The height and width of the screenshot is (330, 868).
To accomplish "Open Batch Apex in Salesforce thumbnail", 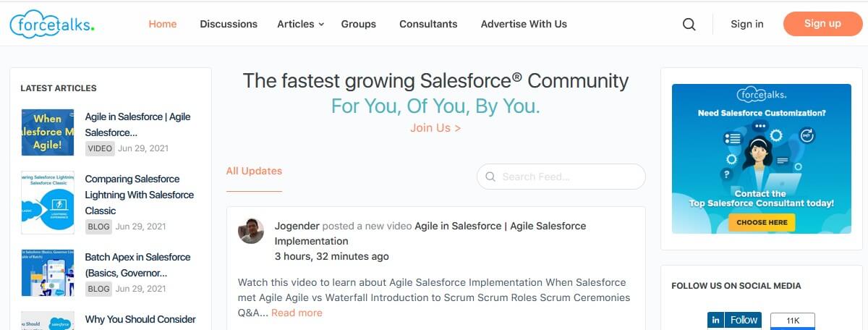I will 48,273.
